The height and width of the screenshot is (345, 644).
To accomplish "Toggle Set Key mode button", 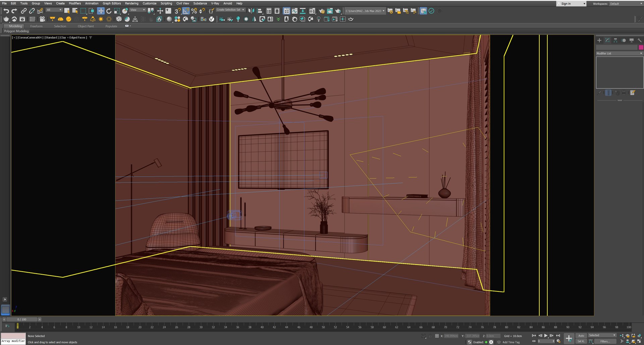I will (x=581, y=341).
